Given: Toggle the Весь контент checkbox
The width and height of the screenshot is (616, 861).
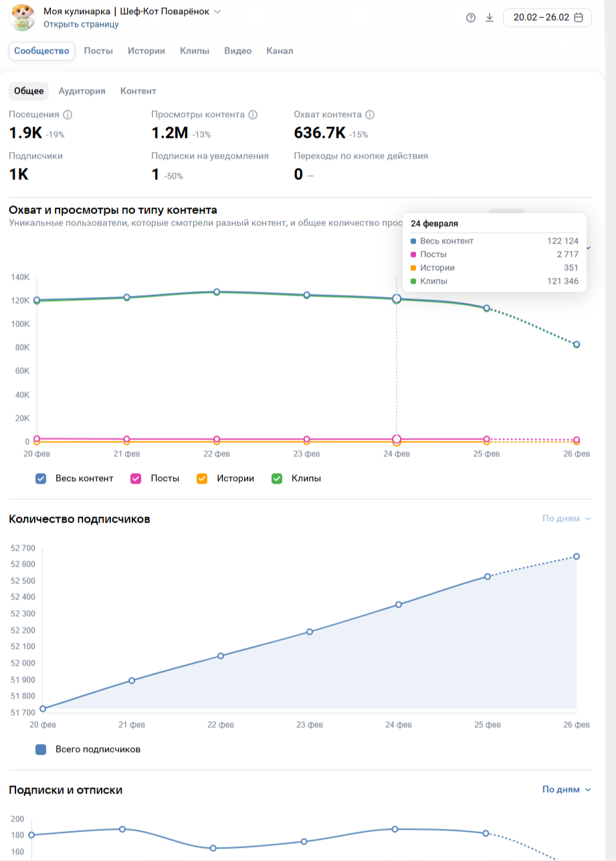Looking at the screenshot, I should click(41, 478).
